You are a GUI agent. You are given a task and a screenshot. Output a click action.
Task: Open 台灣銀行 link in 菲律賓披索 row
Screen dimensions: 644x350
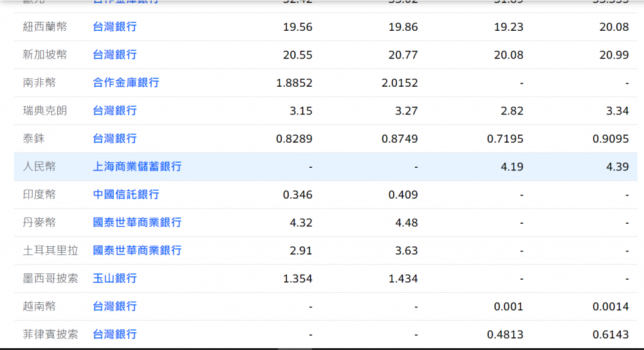pyautogui.click(x=114, y=334)
